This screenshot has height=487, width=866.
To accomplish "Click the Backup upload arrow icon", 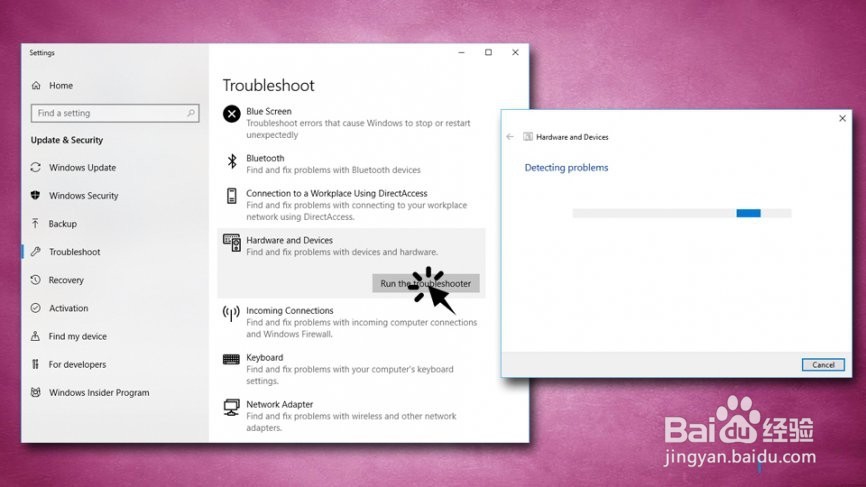I will click(x=36, y=224).
